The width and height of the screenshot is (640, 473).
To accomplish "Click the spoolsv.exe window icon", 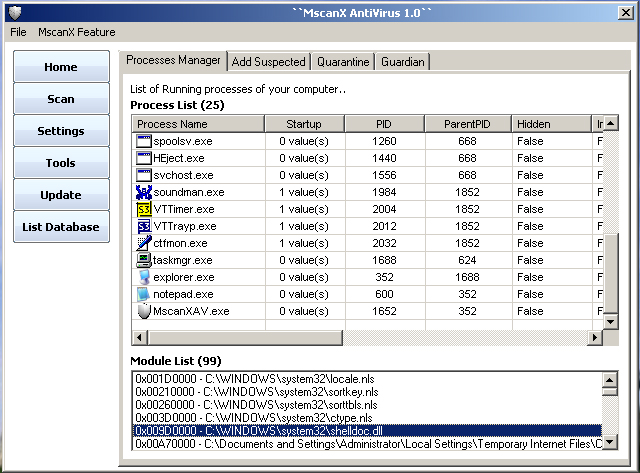I will click(143, 141).
